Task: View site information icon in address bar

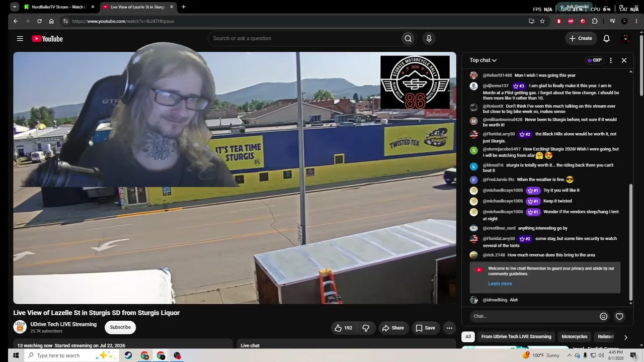Action: point(65,21)
